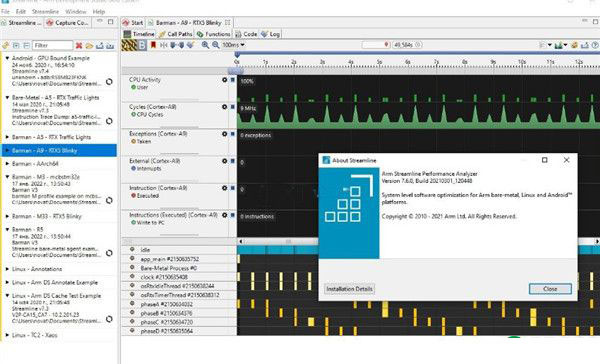
Task: Click the zoom out magnifier icon
Action: tap(215, 45)
